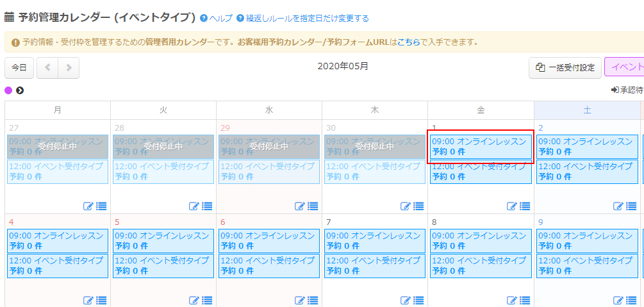The width and height of the screenshot is (644, 307).
Task: Click the question mark icon beside ヘルプ
Action: (204, 19)
